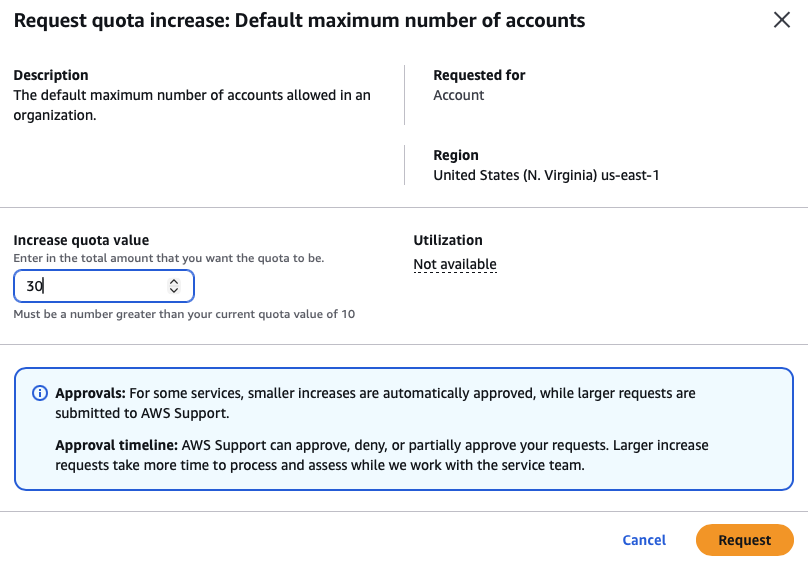Click the 'Account' value under Requested for

[458, 95]
